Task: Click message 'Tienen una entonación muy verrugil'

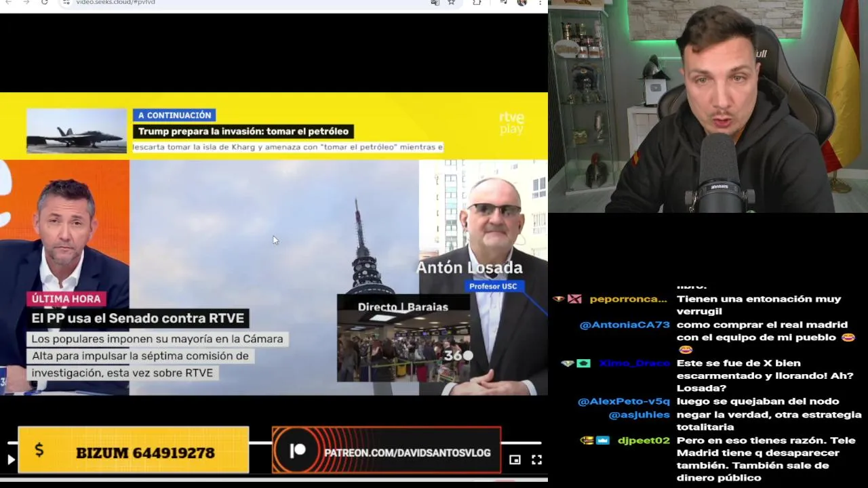Action: (759, 305)
